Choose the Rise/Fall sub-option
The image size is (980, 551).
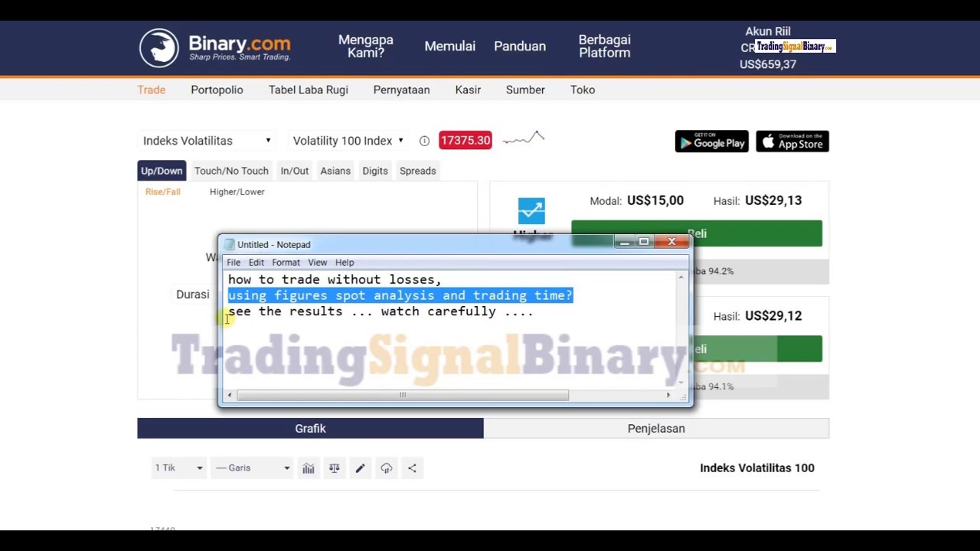click(163, 192)
